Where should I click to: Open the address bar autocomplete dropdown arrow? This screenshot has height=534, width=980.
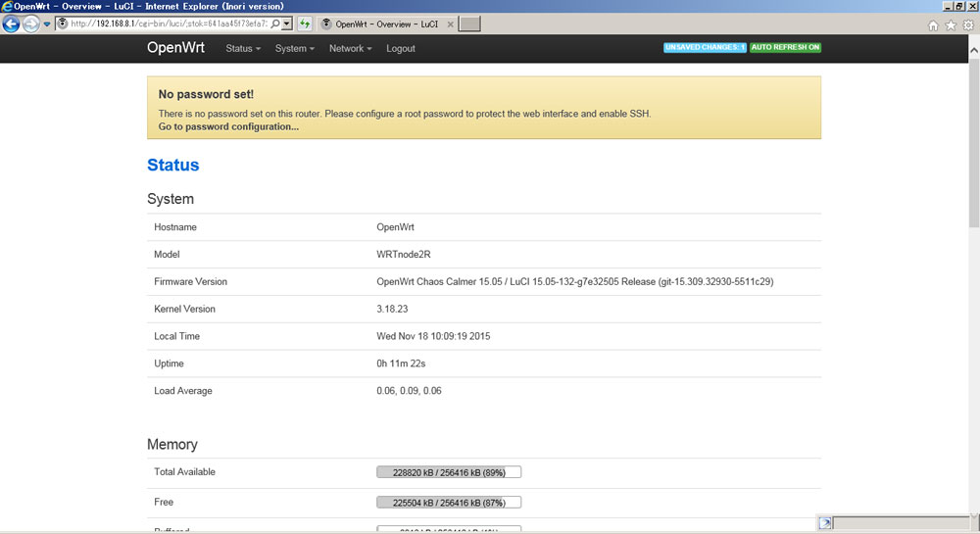287,24
